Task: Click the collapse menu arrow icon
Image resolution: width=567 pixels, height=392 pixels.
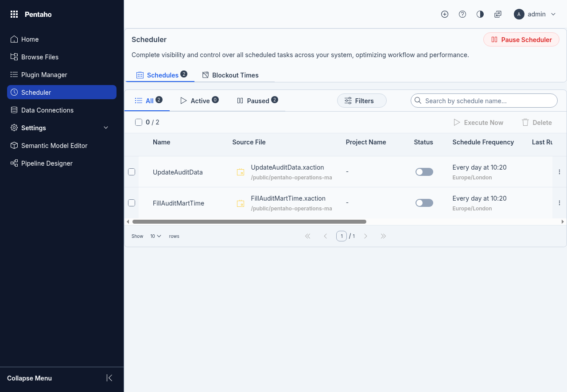Action: tap(109, 378)
